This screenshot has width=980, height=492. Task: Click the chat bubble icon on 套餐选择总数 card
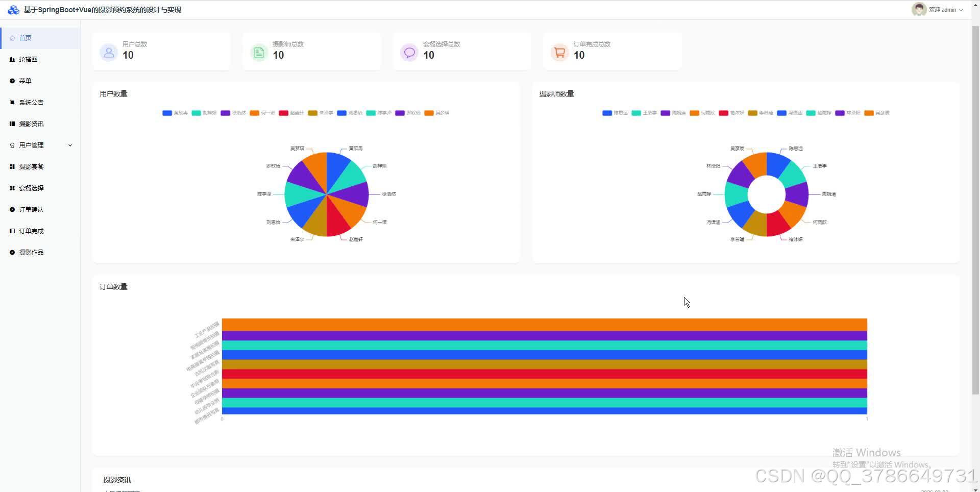click(x=409, y=52)
